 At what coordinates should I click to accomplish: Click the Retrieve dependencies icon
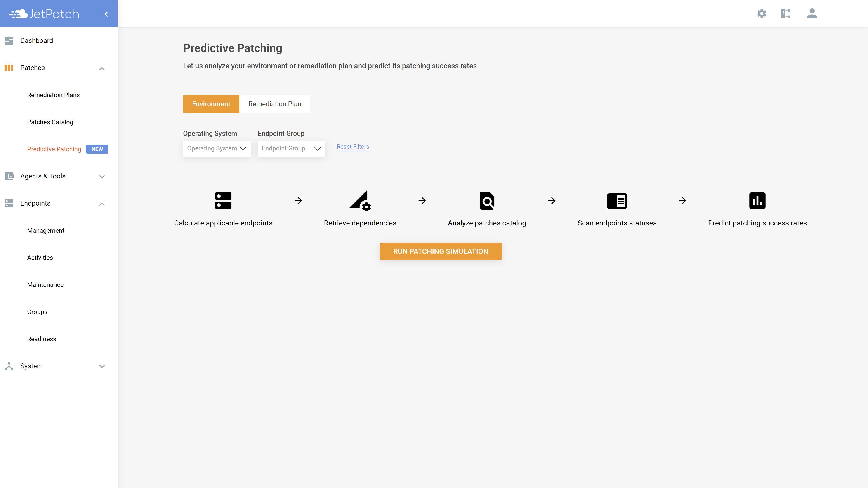(x=360, y=201)
